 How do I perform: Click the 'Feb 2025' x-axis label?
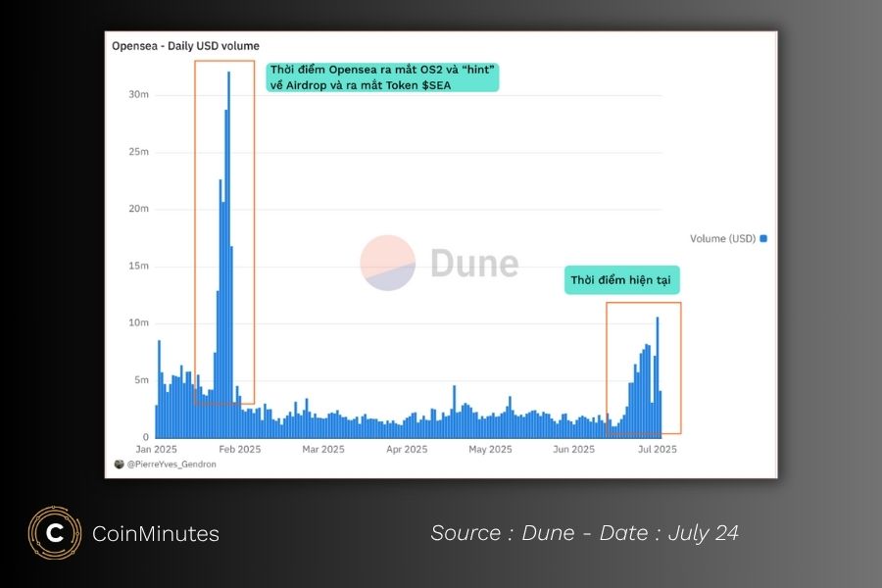(240, 450)
